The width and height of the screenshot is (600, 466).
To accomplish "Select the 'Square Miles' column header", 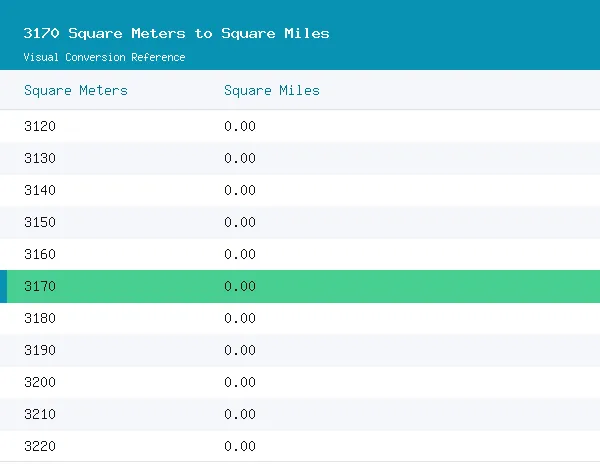I will point(272,91).
